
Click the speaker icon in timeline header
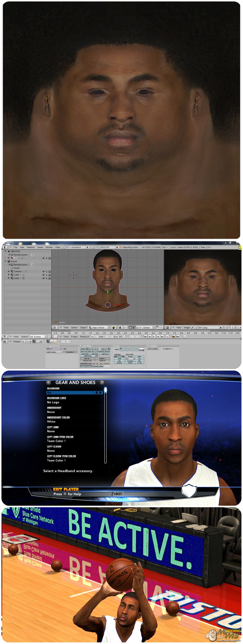point(185,336)
